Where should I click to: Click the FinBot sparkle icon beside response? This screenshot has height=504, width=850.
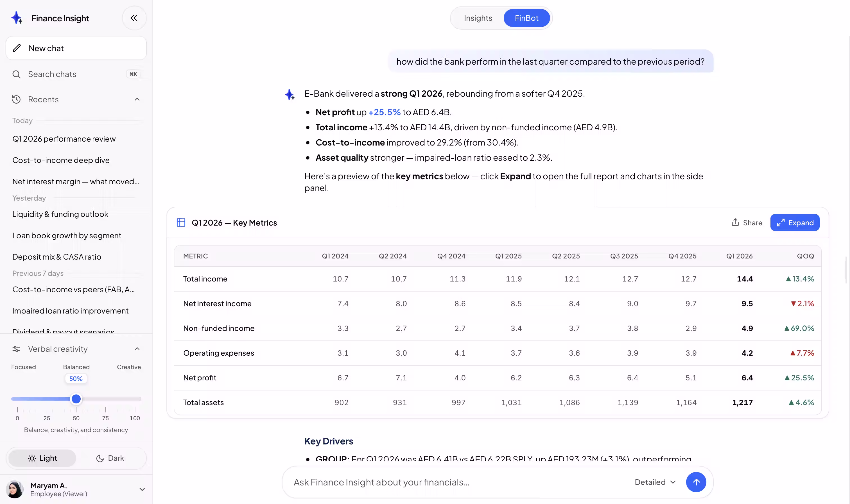click(290, 94)
